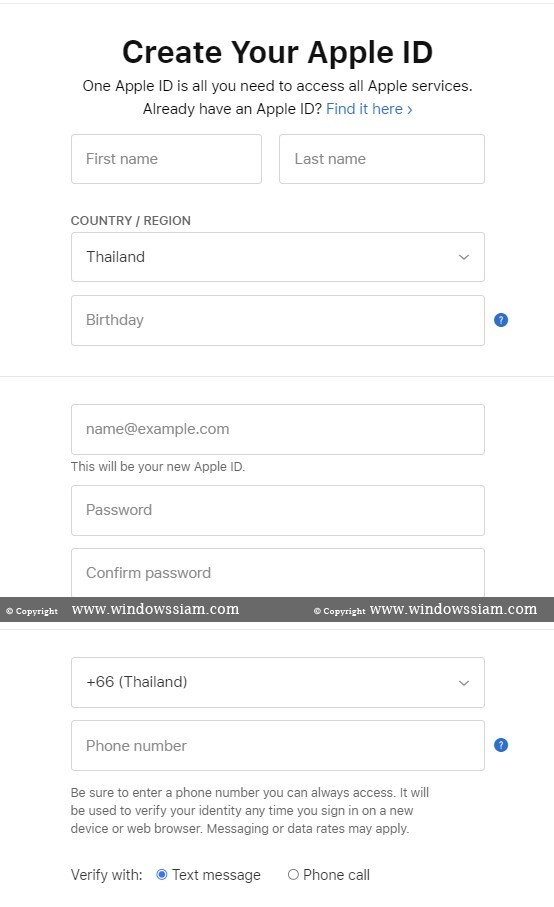Select the Phone call radio button

click(293, 875)
